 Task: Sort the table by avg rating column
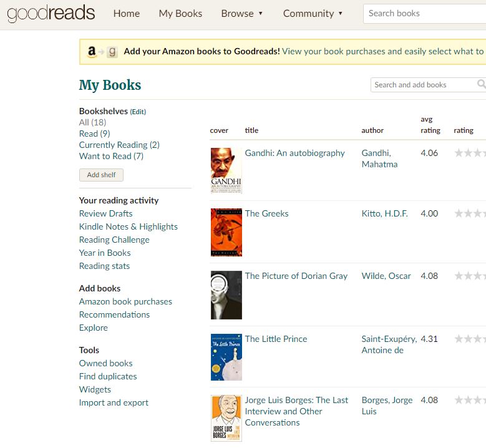(x=430, y=125)
